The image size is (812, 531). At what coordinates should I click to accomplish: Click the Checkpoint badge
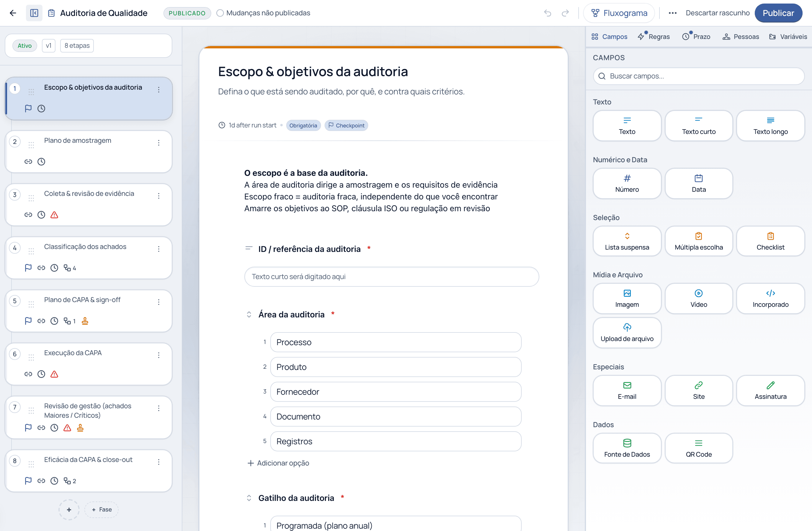tap(346, 125)
